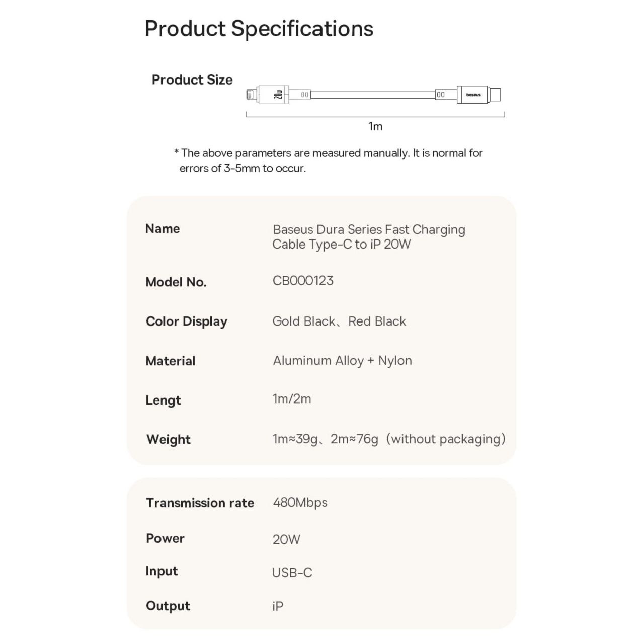Click the 480Mbps transmission rate value

300,503
